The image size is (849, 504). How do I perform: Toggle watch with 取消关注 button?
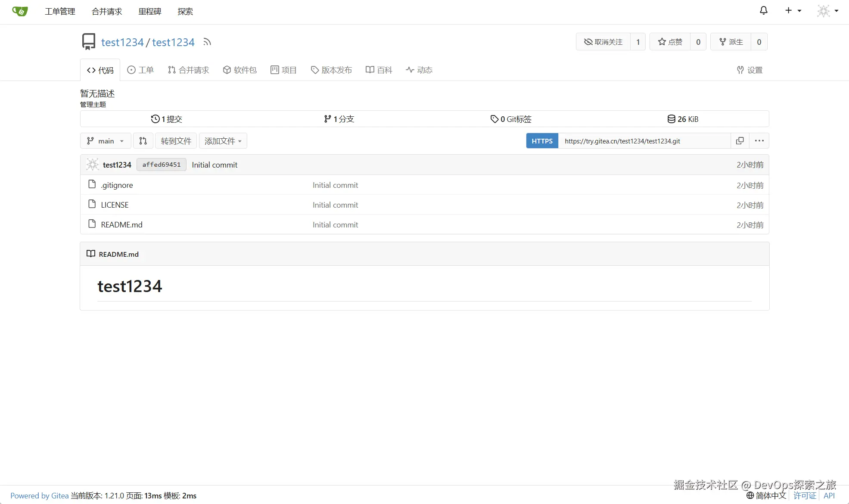[603, 42]
